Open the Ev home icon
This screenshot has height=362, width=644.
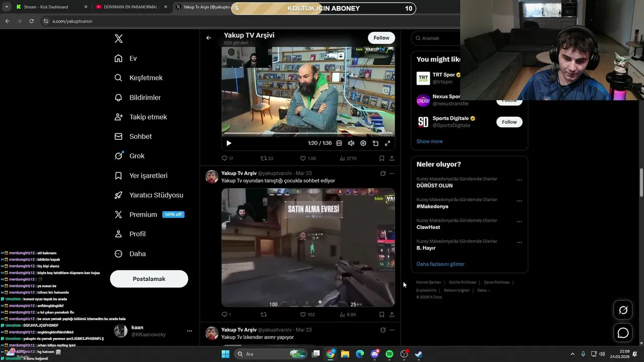tap(119, 58)
